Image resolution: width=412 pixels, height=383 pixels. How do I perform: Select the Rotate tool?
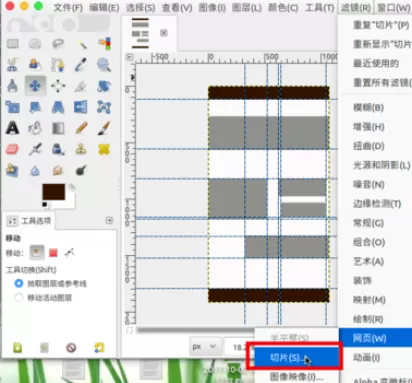coord(104,86)
